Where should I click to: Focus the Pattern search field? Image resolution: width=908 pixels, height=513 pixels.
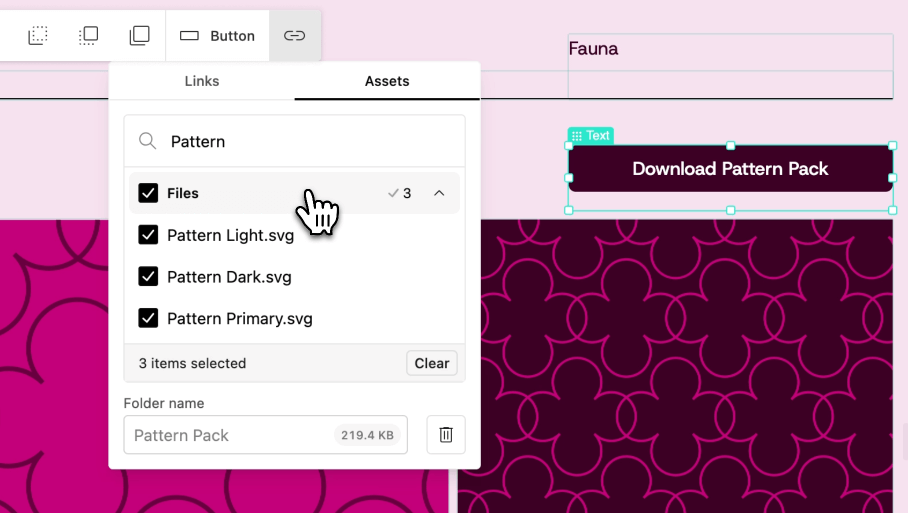click(310, 141)
